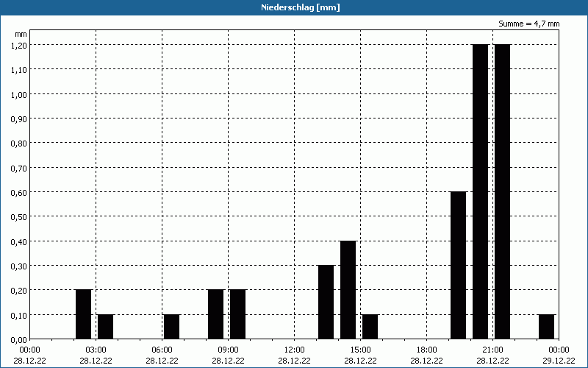Click the 0,10 mm bar just after 15:00
The image size is (588, 368).
click(370, 327)
